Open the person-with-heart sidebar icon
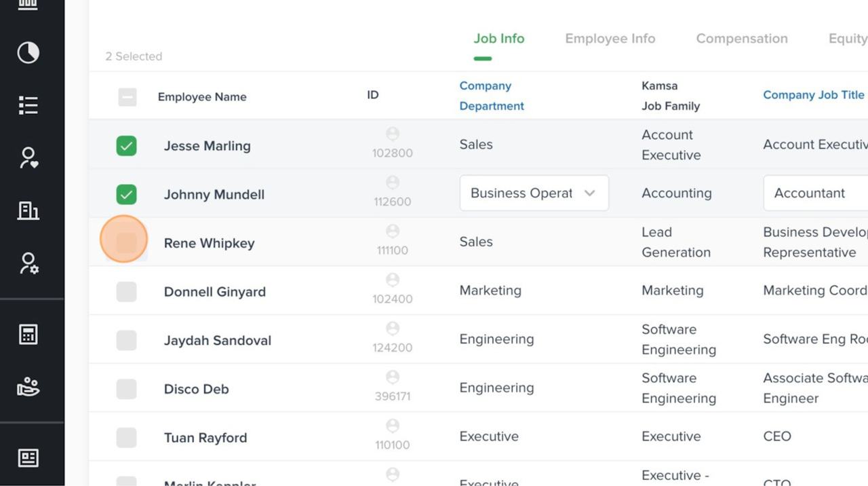Screen dimensions: 868x486 tap(28, 157)
